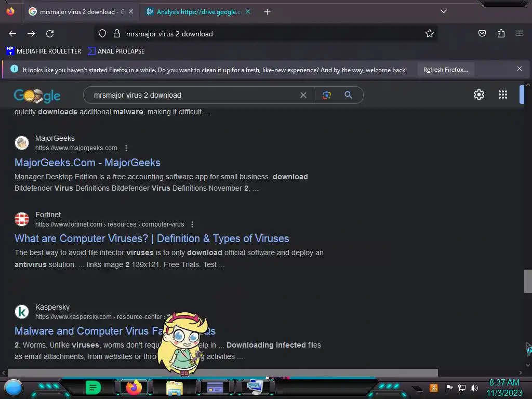532x399 pixels.
Task: Open the Extensions puzzle icon
Action: coord(501,33)
